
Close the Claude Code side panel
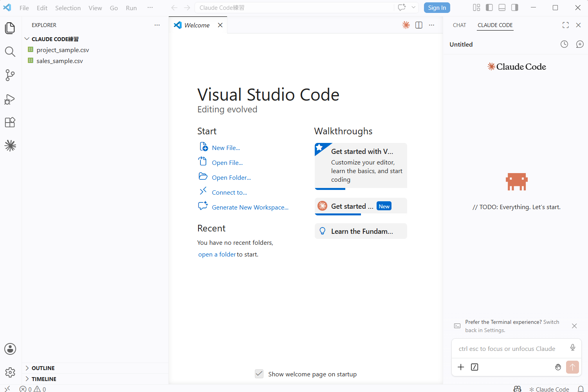point(578,25)
